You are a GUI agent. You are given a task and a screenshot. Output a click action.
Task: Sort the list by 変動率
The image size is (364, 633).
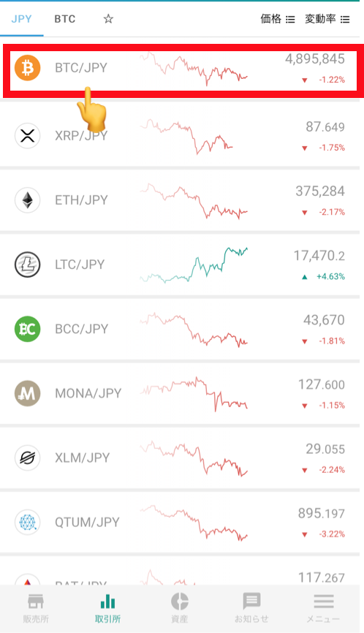(x=327, y=19)
